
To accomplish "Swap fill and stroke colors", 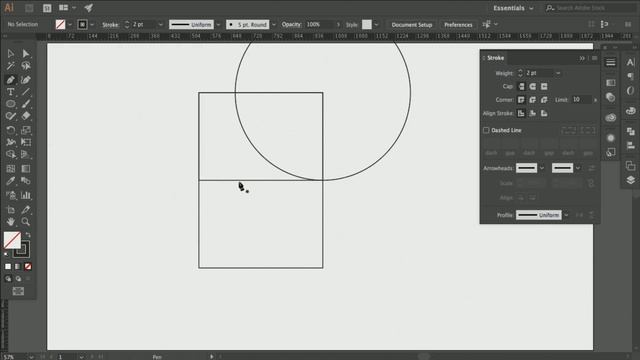I will [x=28, y=235].
